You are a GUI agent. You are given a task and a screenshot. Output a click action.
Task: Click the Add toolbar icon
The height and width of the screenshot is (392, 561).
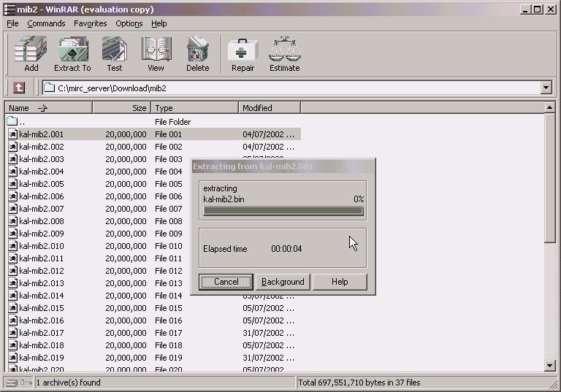tap(31, 50)
